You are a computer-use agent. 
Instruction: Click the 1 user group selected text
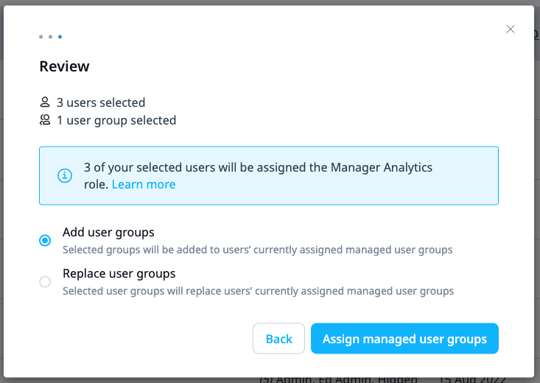116,120
